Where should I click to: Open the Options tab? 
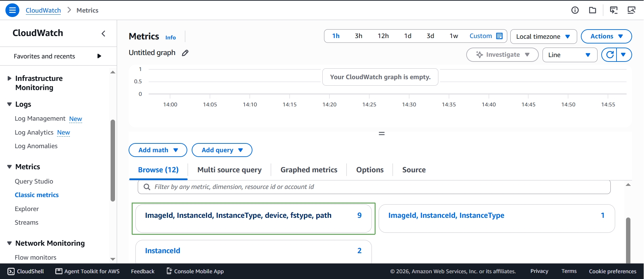point(370,170)
